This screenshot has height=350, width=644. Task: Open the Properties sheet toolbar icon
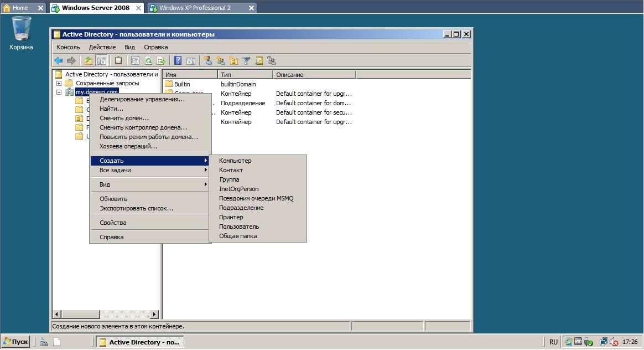coord(135,61)
